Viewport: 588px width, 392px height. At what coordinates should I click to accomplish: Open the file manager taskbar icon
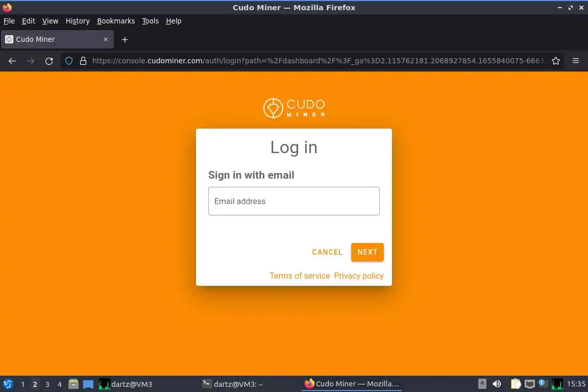coord(73,384)
